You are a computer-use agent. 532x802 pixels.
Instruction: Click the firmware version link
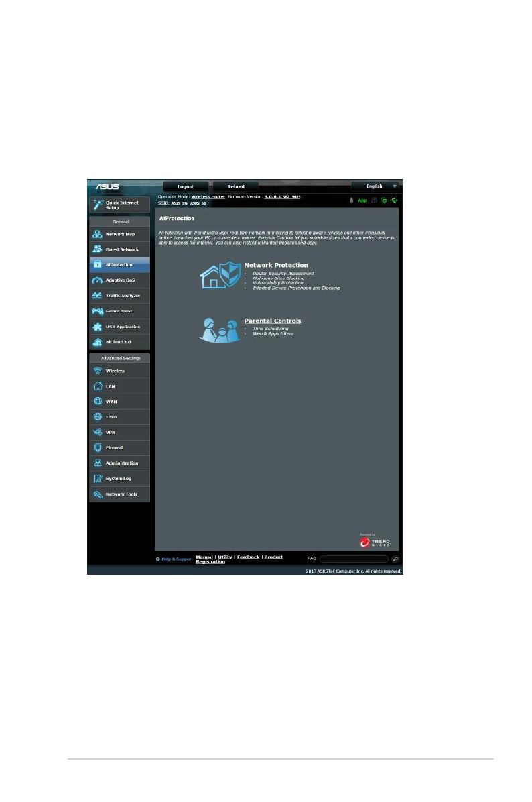tap(282, 197)
